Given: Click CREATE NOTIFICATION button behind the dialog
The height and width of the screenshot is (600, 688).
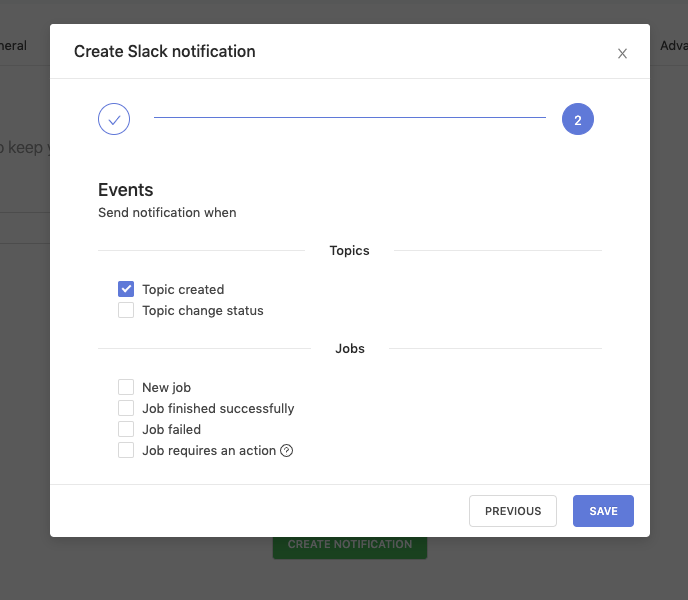Looking at the screenshot, I should 350,547.
